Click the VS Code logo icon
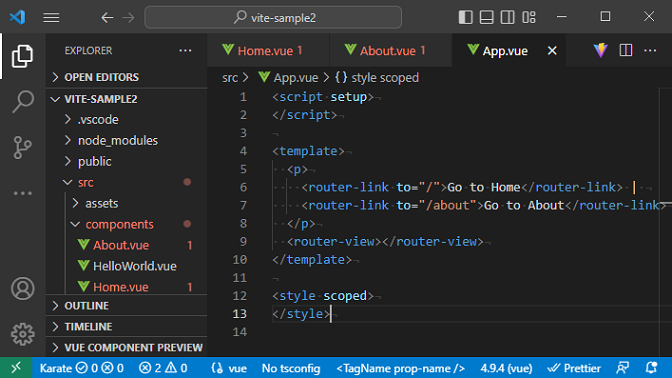This screenshot has width=672, height=378. click(x=18, y=17)
